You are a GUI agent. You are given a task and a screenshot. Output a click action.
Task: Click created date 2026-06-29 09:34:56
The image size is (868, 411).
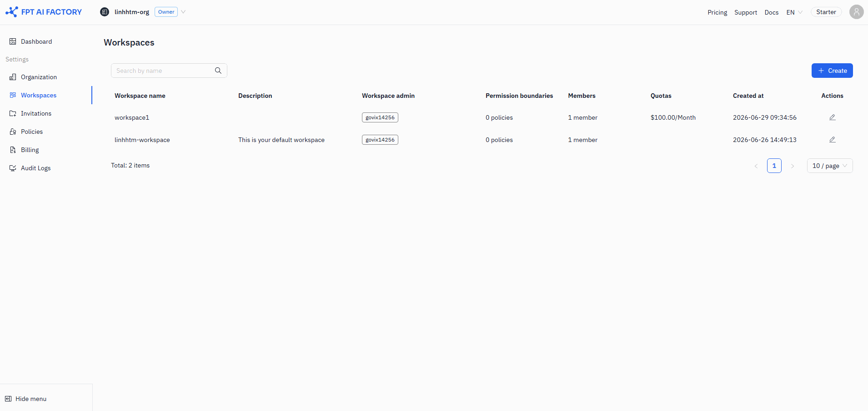[x=765, y=117]
